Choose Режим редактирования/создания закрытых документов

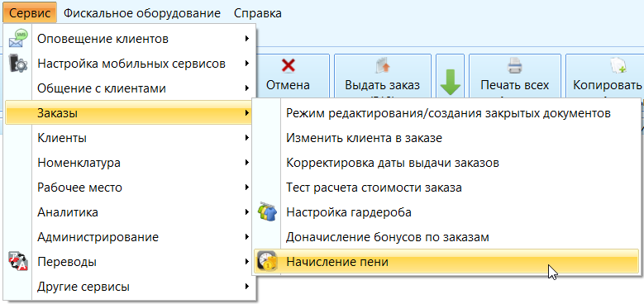tap(446, 113)
